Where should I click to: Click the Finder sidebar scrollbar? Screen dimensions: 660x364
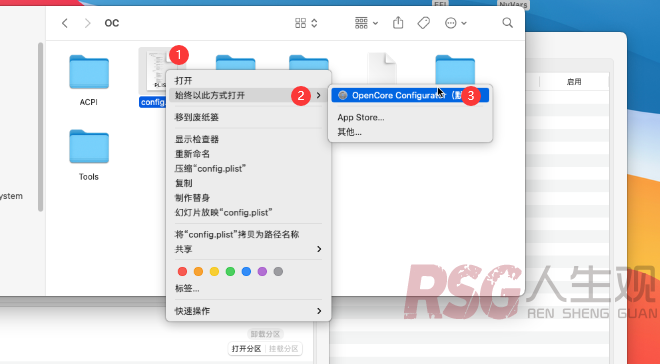tap(40, 126)
